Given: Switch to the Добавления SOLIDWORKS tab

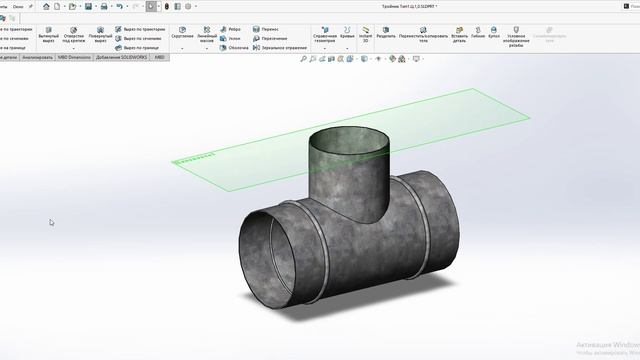Looking at the screenshot, I should pyautogui.click(x=121, y=58).
